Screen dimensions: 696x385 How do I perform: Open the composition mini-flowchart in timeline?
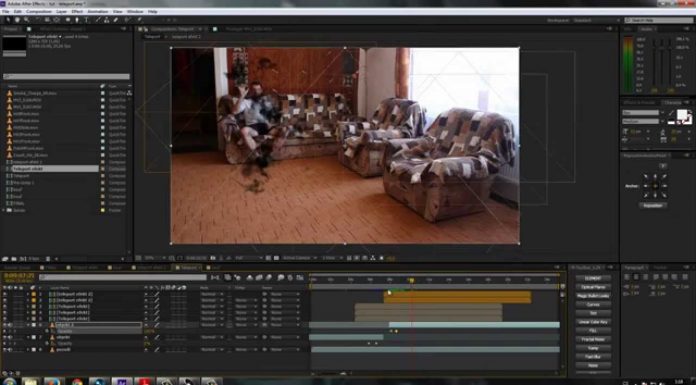pos(215,278)
